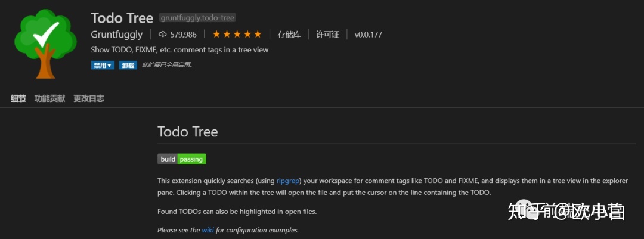Click the 'Show TODO, FIXME, etc.' description
Screen dimensions: 644x239
(179, 50)
